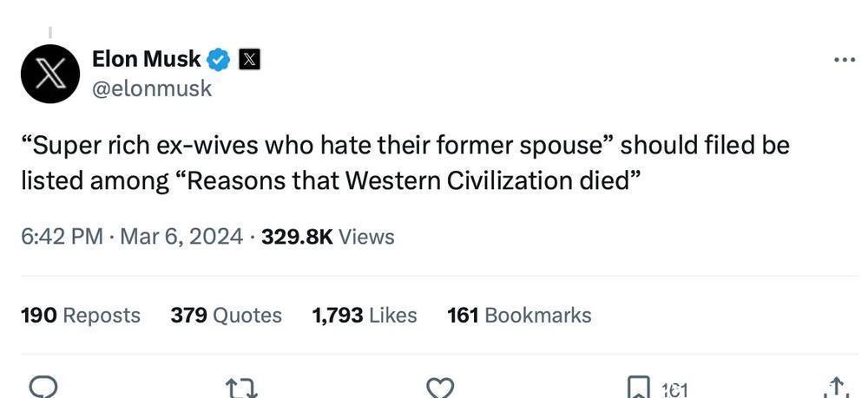The width and height of the screenshot is (868, 398).
Task: Click the X affiliation badge beside the name
Action: [249, 60]
